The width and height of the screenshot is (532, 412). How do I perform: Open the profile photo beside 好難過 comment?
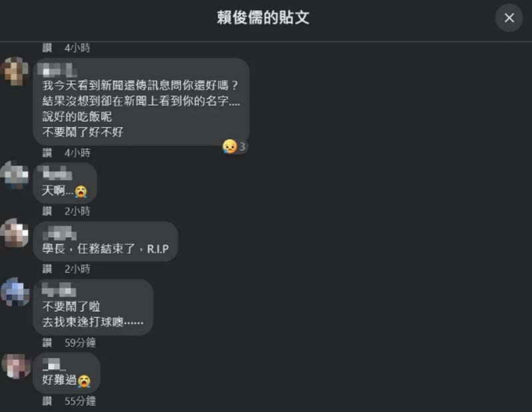[x=16, y=366]
